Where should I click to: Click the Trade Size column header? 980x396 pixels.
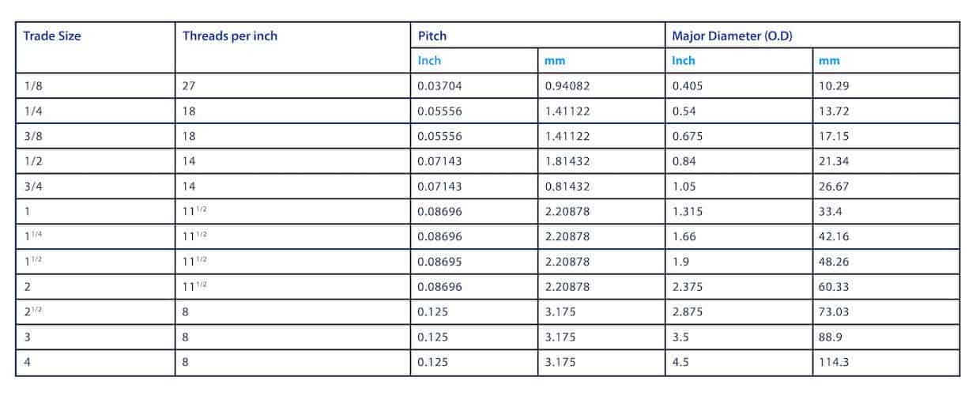(52, 36)
